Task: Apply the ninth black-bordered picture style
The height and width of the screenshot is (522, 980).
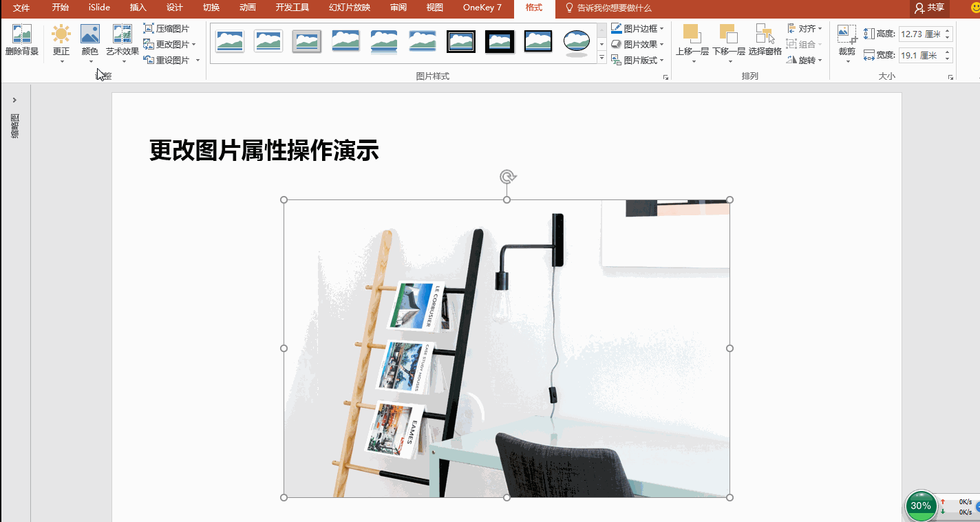Action: pos(538,41)
